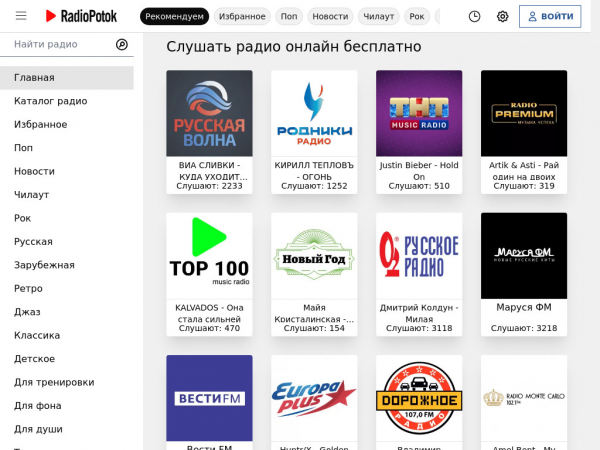Open Ретро in the sidebar
Screen dimensions: 600x450
coord(67,288)
